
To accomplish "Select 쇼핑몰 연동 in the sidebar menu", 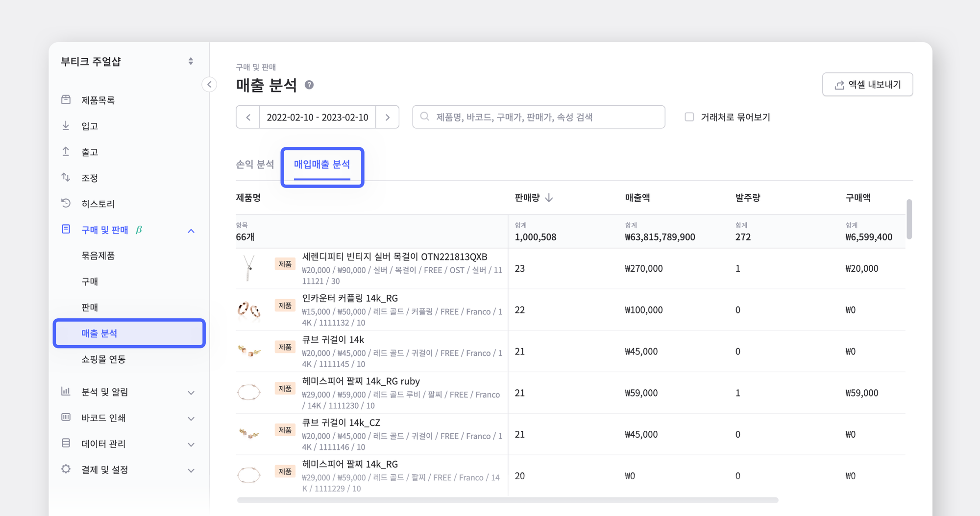I will (x=103, y=359).
